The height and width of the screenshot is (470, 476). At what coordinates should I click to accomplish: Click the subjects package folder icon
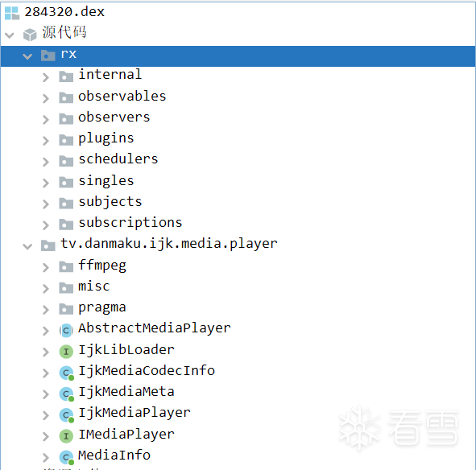[66, 204]
